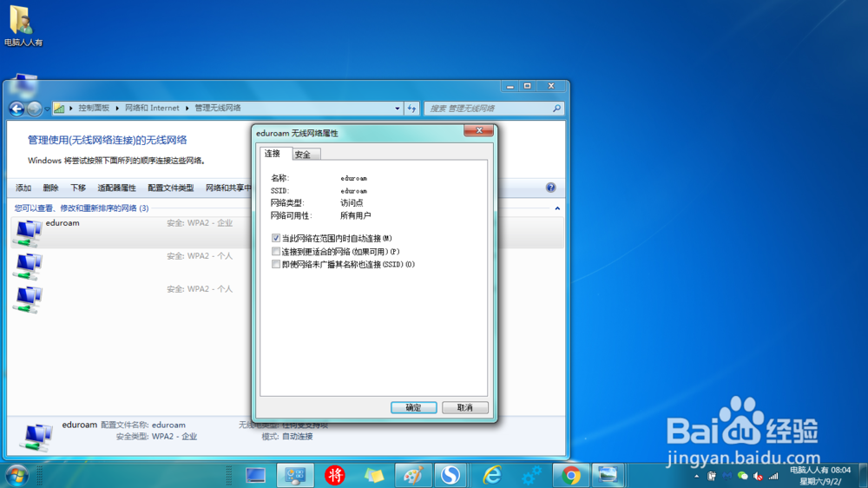Go back in the control panel window

coord(16,109)
